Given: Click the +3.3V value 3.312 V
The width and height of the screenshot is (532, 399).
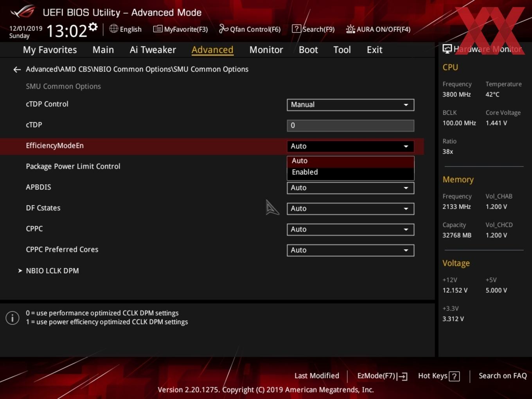Looking at the screenshot, I should (x=453, y=319).
